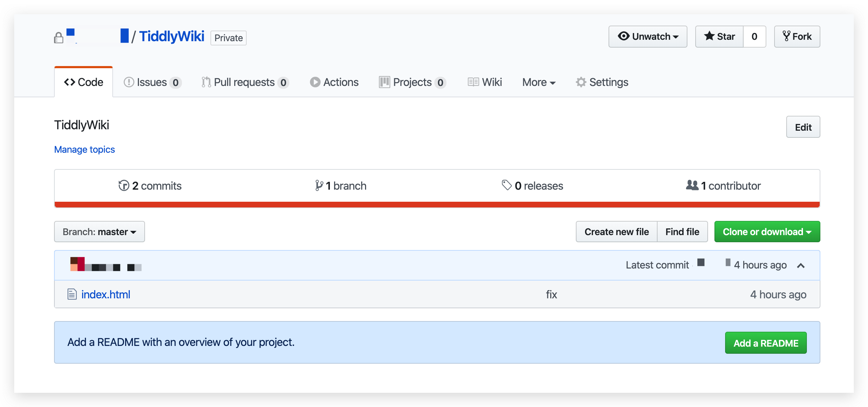Click the people icon beside 1 contributor
Image resolution: width=868 pixels, height=407 pixels.
692,185
